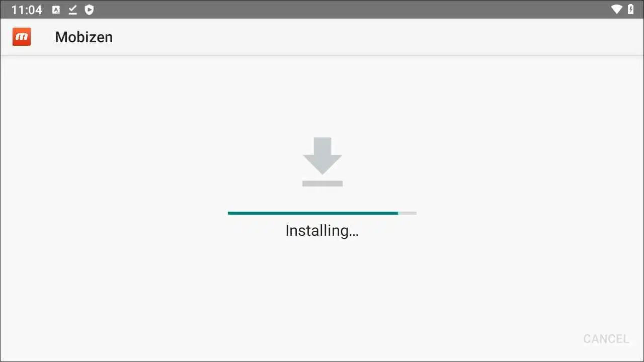Tap the left starting edge of progress bar
This screenshot has height=362, width=644.
(229, 213)
